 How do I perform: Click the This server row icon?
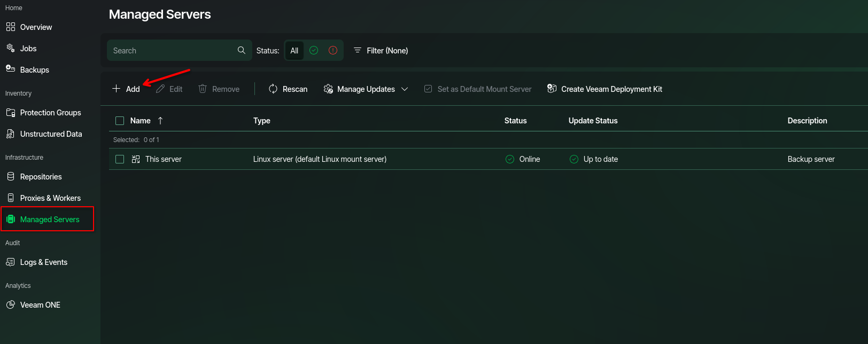coord(136,159)
